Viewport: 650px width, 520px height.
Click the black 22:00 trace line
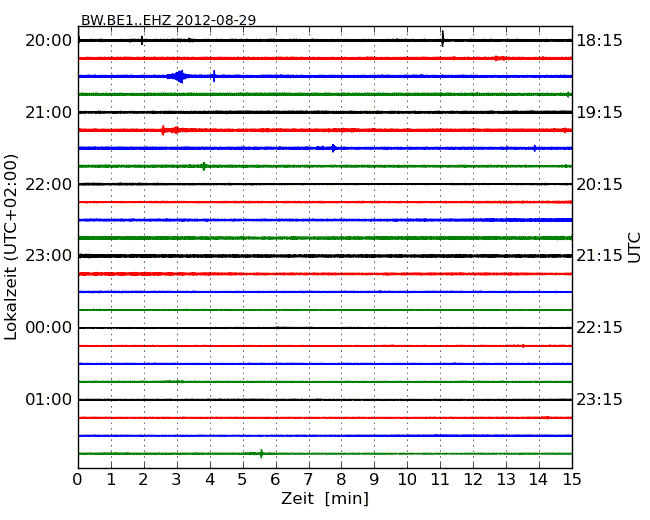point(325,184)
